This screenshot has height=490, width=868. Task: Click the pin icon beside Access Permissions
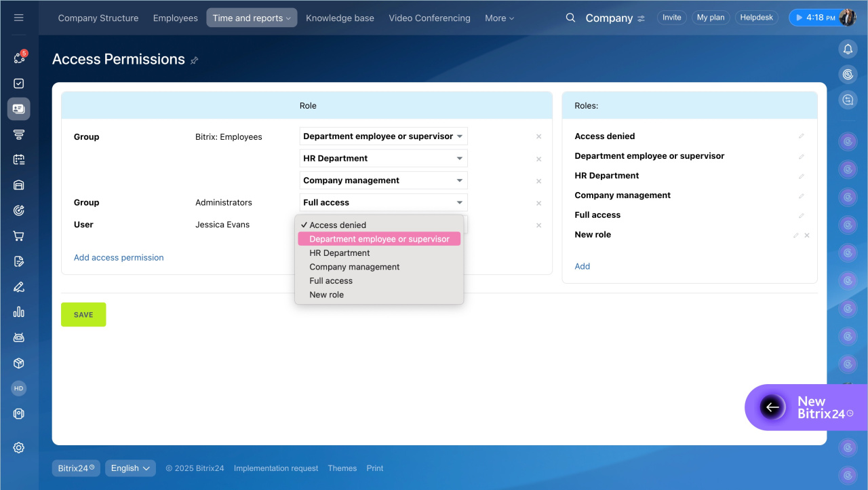pyautogui.click(x=195, y=60)
